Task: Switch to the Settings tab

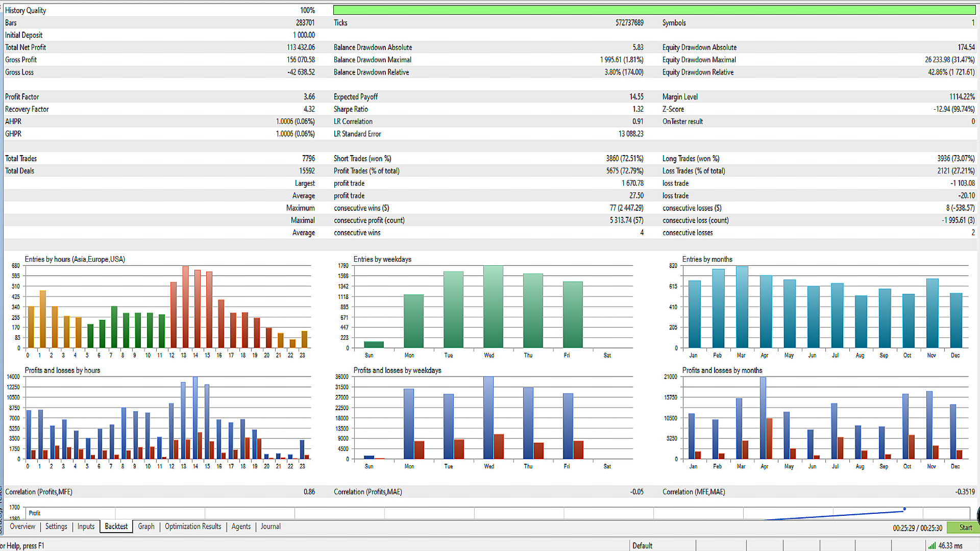Action: pos(56,527)
